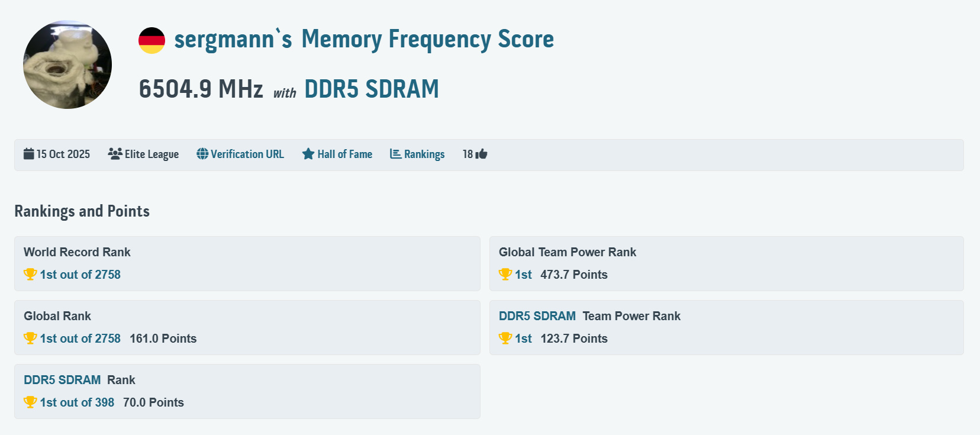Click the Hall of Fame star icon
980x435 pixels.
[x=308, y=154]
